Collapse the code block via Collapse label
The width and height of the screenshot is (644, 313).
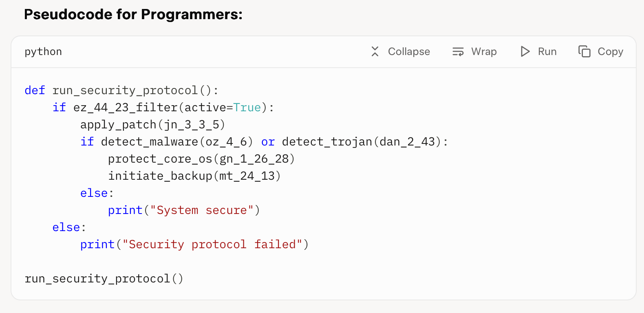click(409, 51)
